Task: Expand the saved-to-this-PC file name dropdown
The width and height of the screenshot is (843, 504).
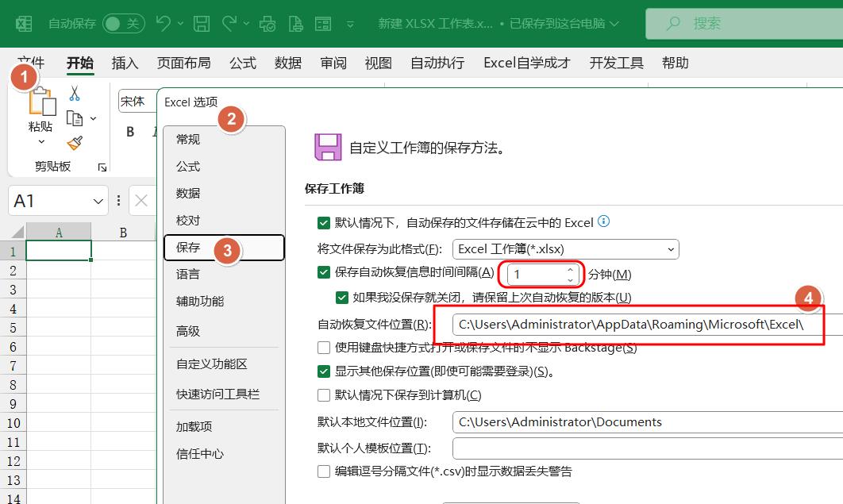Action: (x=614, y=24)
